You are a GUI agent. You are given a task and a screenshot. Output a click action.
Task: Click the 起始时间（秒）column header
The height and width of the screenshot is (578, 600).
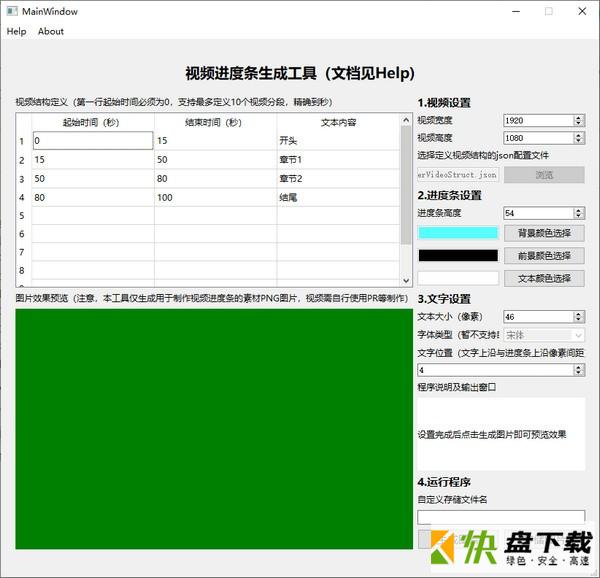93,122
